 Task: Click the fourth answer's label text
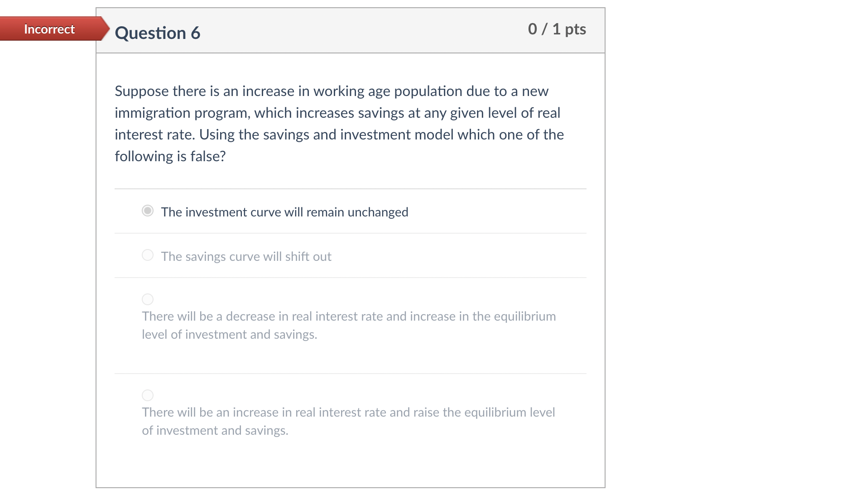349,421
